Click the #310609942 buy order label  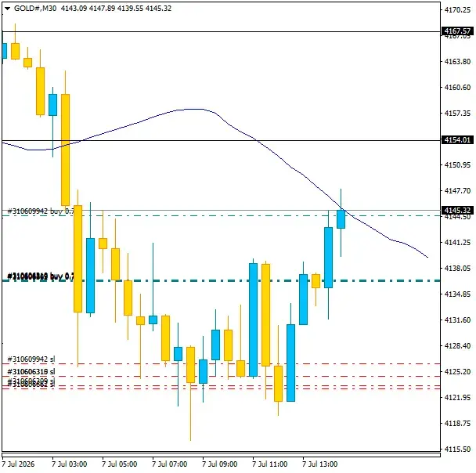tap(41, 211)
